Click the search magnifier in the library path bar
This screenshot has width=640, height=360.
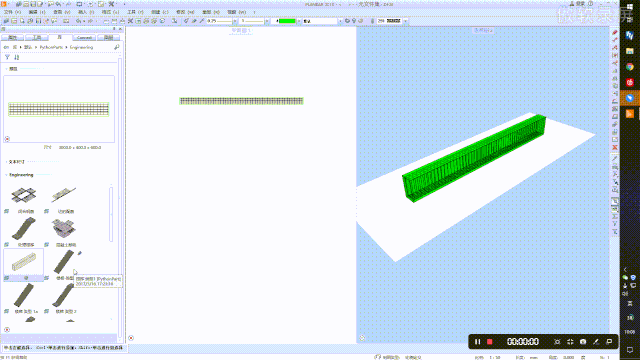(117, 47)
